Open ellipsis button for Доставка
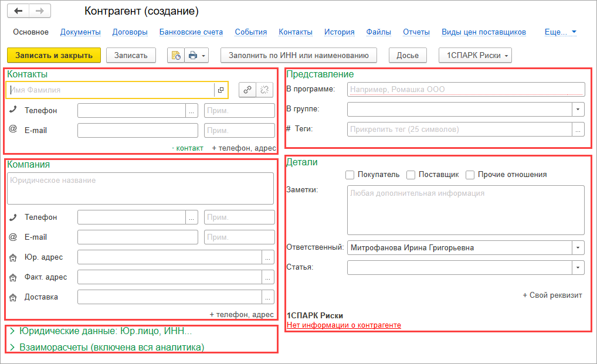The width and height of the screenshot is (597, 364). 267,297
